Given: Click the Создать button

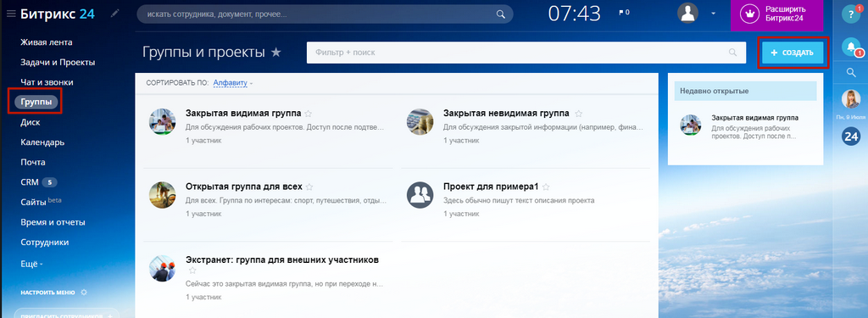Looking at the screenshot, I should click(x=793, y=53).
